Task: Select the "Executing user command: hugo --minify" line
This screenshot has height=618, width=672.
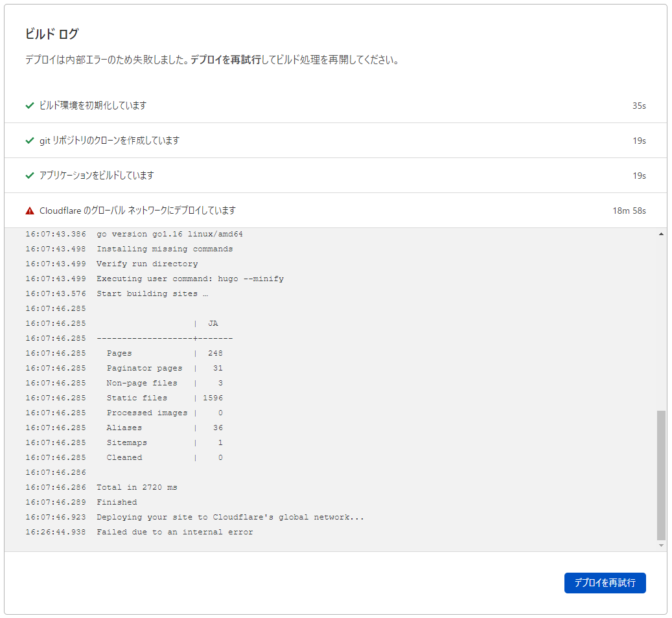Action: pyautogui.click(x=190, y=279)
